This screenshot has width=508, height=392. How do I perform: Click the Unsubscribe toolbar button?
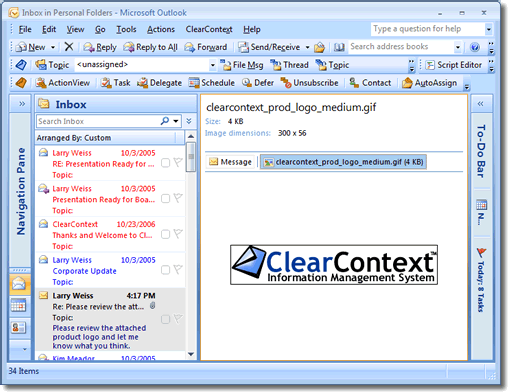[309, 83]
